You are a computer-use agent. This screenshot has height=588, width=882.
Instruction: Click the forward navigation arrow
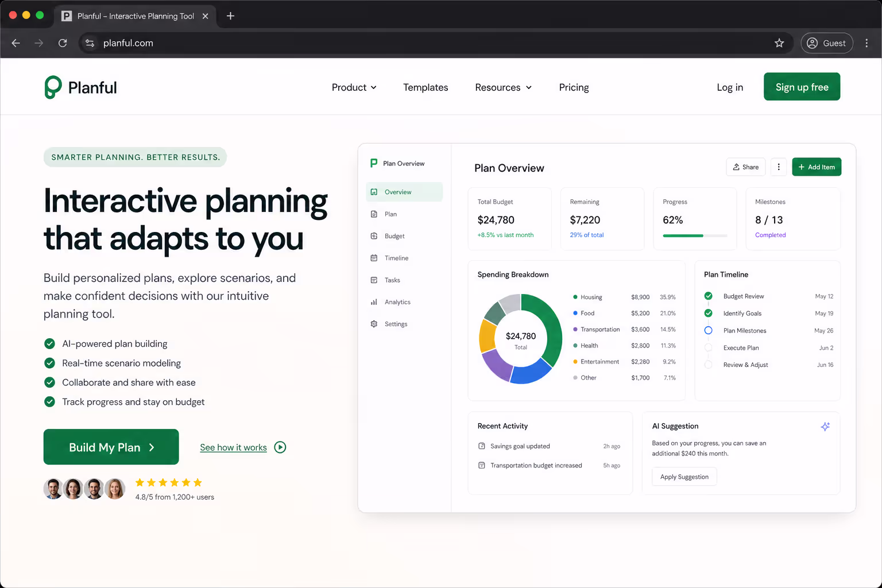pyautogui.click(x=39, y=43)
